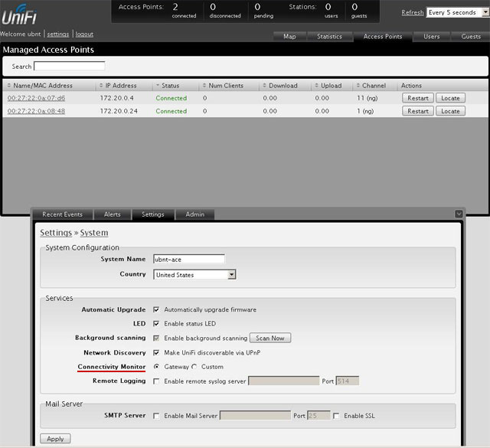Restart access point 00:27:22:0a:07:d6
The width and height of the screenshot is (490, 448).
click(417, 98)
